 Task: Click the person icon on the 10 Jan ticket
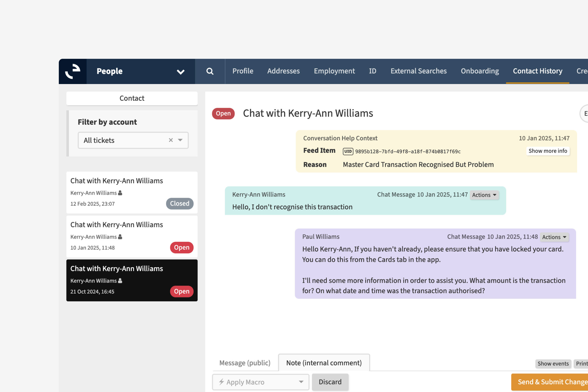pyautogui.click(x=120, y=237)
